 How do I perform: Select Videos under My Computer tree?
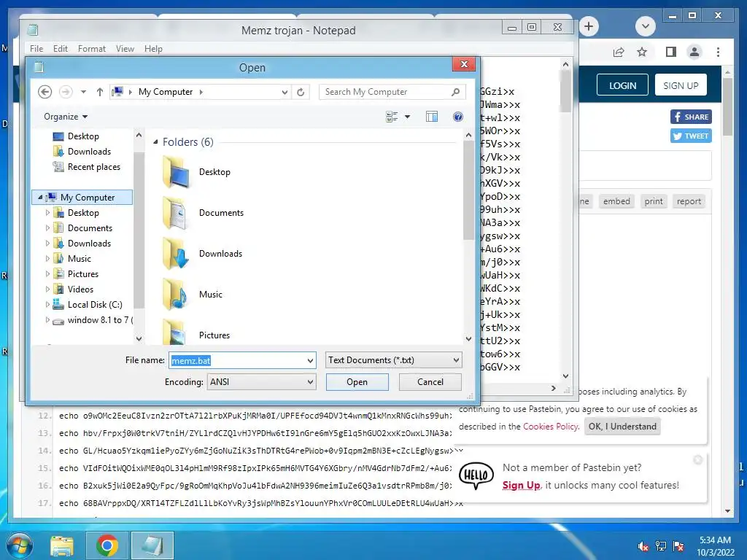(80, 289)
